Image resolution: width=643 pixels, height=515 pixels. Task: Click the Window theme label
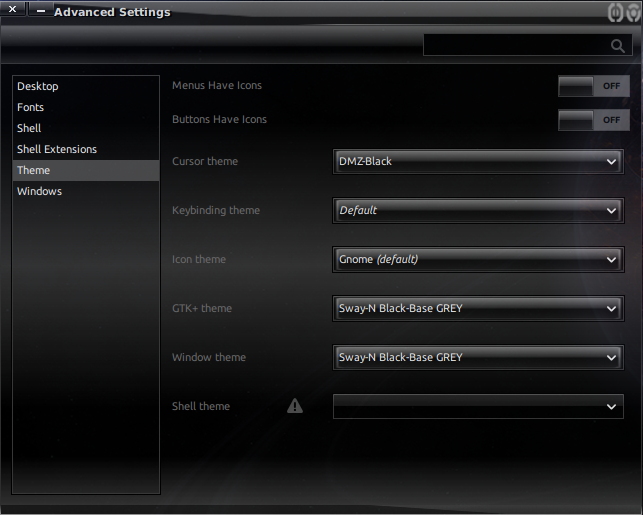209,357
